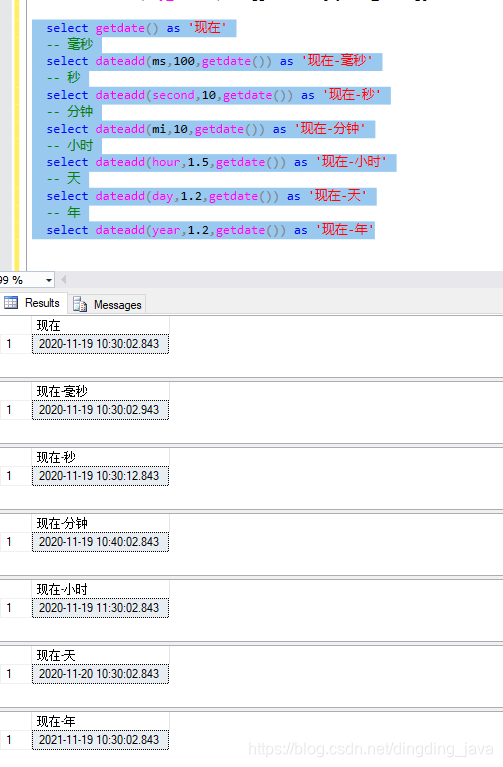Screen dimensions: 503x767
Task: Click the -- 小时 comment line
Action: point(69,146)
